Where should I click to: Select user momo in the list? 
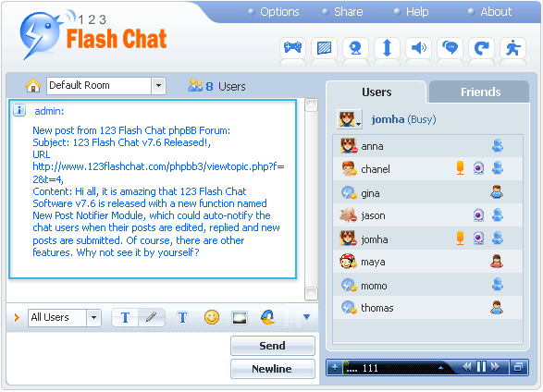click(x=427, y=285)
